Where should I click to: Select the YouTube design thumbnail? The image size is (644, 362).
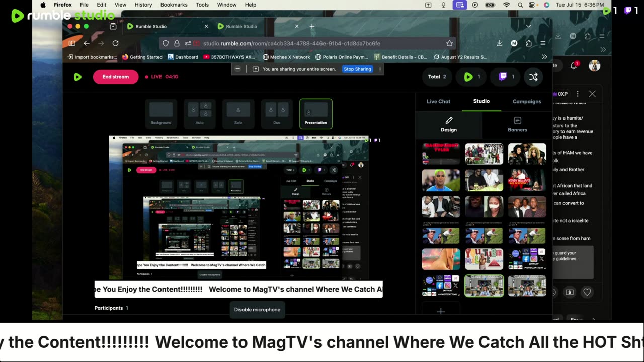coord(484,259)
